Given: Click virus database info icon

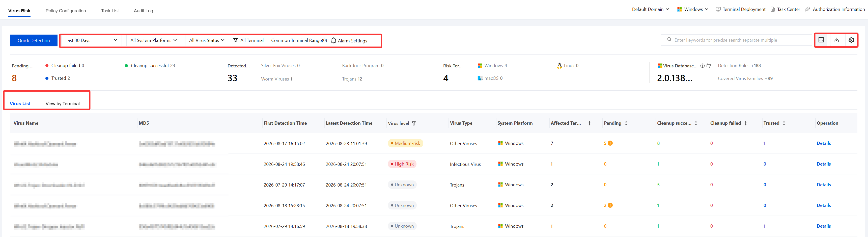Looking at the screenshot, I should [703, 66].
